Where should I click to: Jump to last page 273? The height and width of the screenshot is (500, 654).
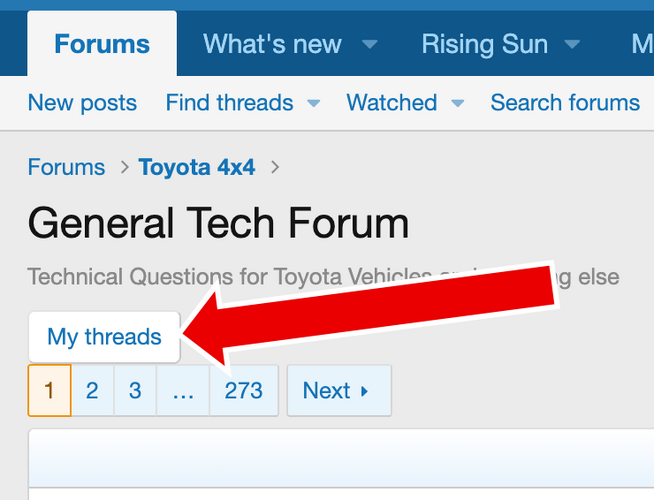tap(243, 390)
